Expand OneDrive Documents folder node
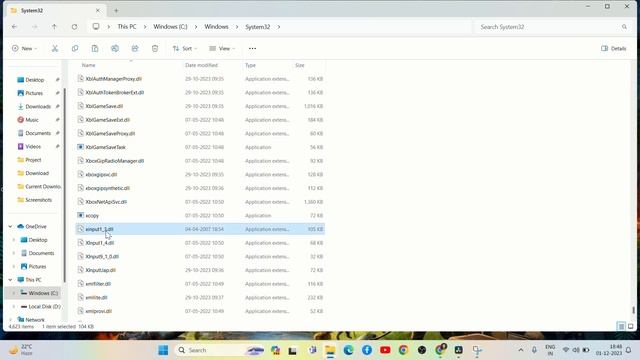 point(13,253)
